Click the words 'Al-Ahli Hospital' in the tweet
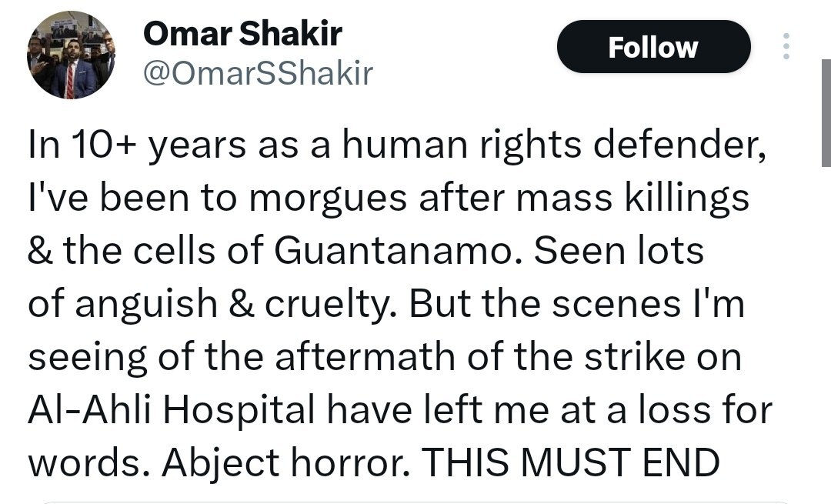Image resolution: width=831 pixels, height=504 pixels. [171, 409]
